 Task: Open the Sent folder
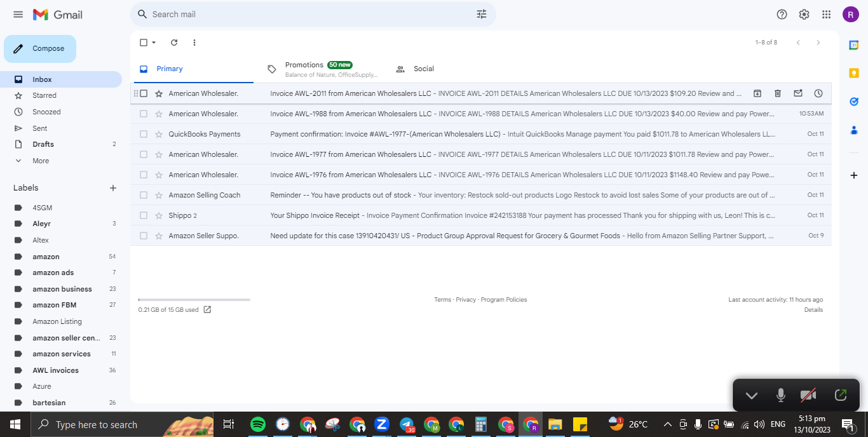click(x=40, y=128)
